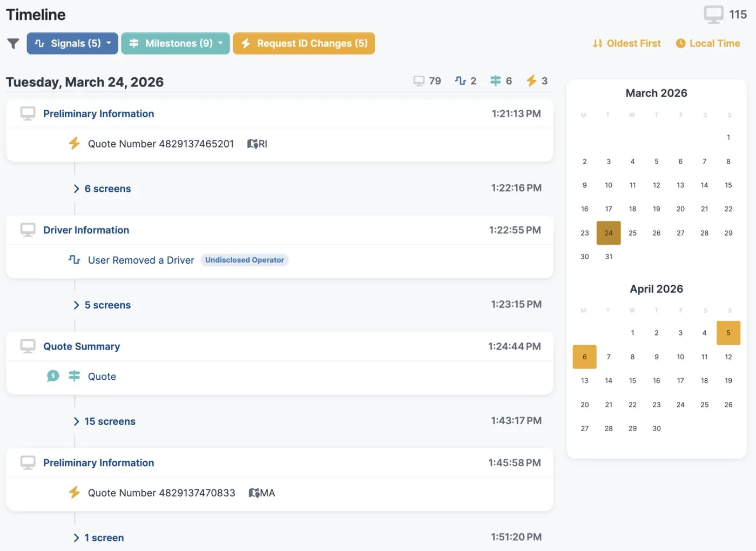Image resolution: width=756 pixels, height=551 pixels.
Task: Toggle Oldest First sort order
Action: (x=626, y=43)
